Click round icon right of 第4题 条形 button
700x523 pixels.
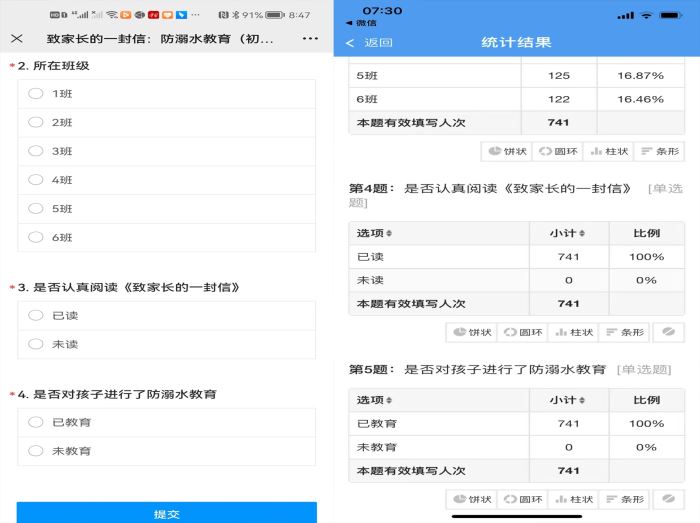click(x=668, y=332)
